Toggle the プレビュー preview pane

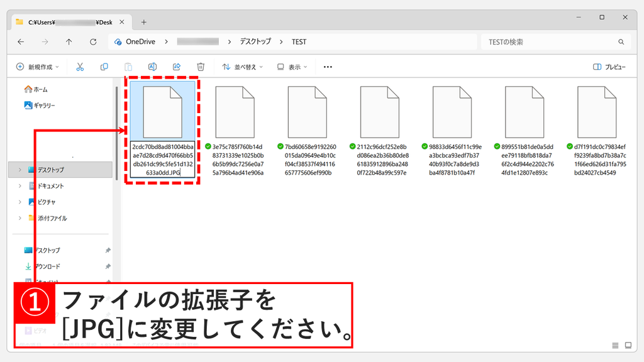(x=609, y=67)
